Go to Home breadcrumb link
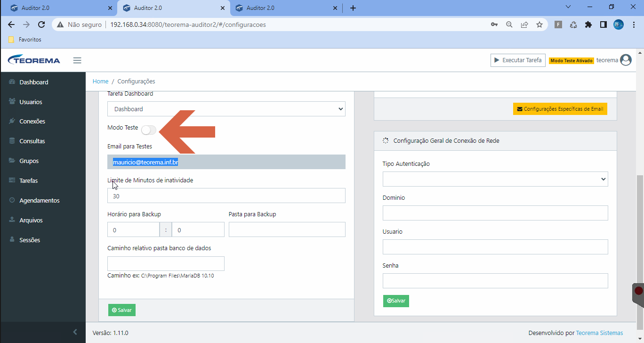The image size is (644, 343). pyautogui.click(x=100, y=82)
